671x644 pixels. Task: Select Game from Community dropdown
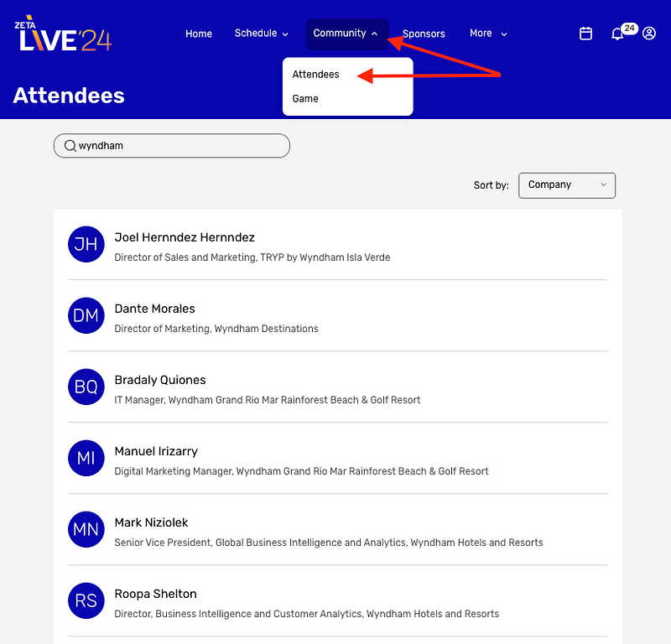[x=305, y=99]
